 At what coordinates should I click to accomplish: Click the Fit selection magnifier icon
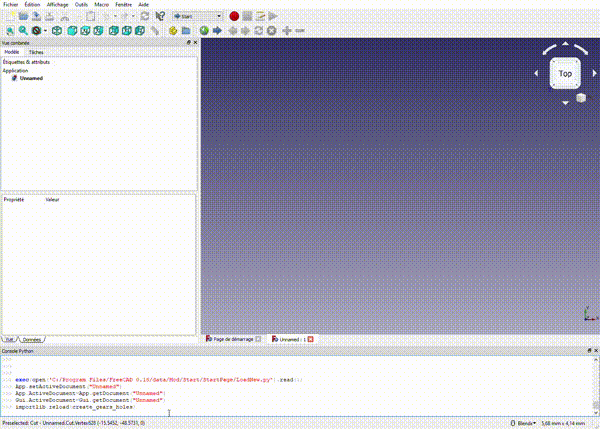[x=23, y=31]
